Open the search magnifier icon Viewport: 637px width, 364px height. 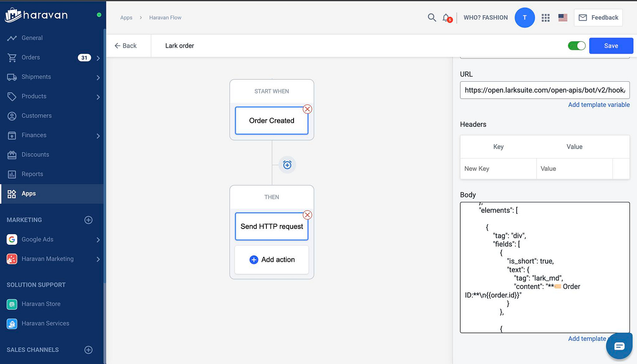(x=432, y=17)
